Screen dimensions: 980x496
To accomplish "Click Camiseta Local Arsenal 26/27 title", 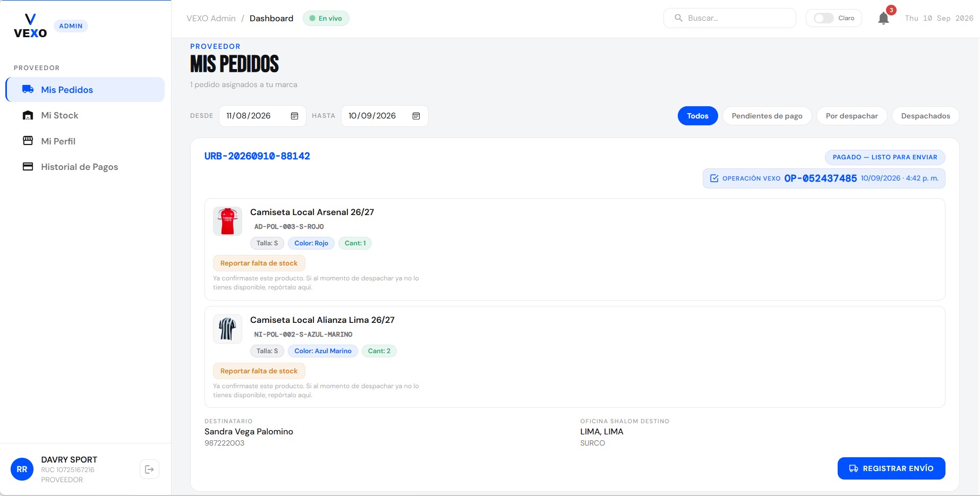I will tap(312, 212).
